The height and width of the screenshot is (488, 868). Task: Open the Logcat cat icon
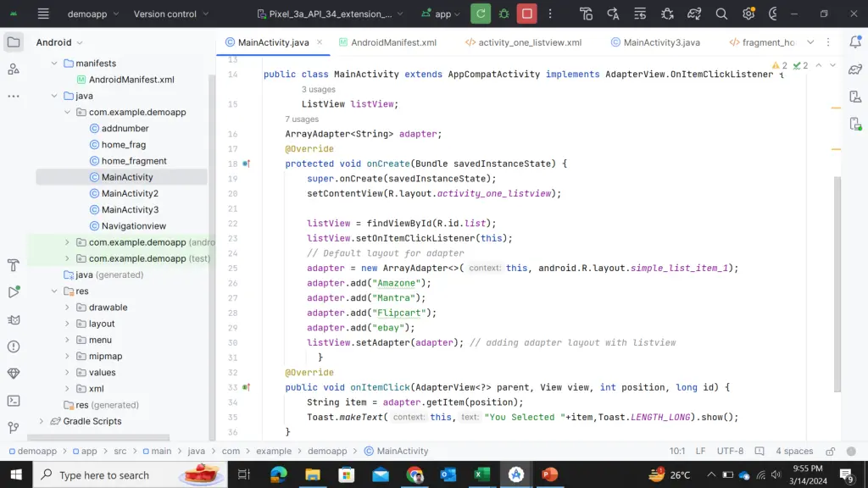point(14,319)
